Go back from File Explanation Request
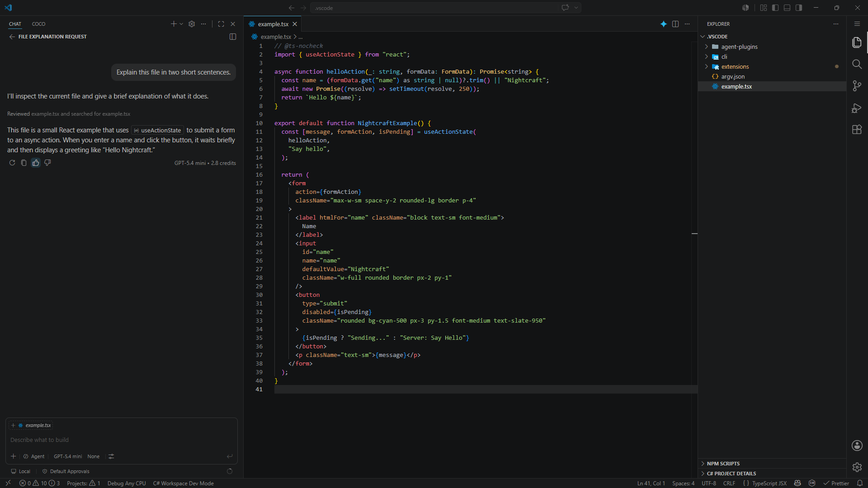868x488 pixels. [12, 37]
